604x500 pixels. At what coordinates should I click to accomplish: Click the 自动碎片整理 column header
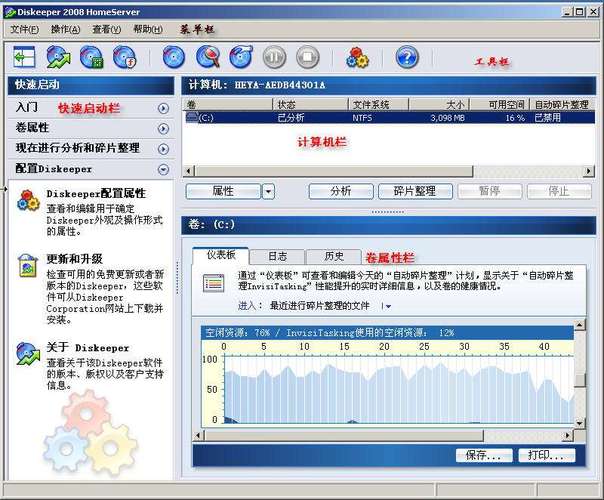click(x=563, y=104)
